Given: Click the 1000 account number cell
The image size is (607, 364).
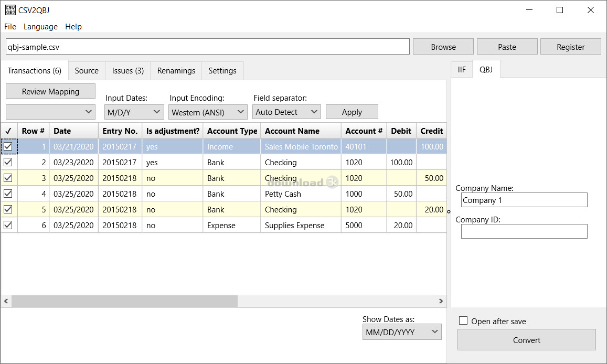Looking at the screenshot, I should tap(364, 194).
